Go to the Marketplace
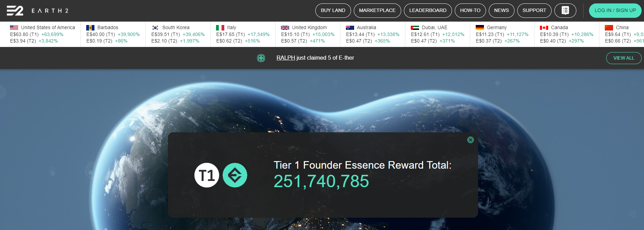 point(377,11)
